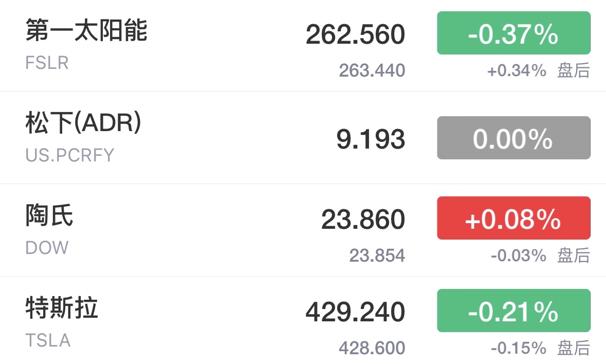Tap the DOW ticker symbol
The width and height of the screenshot is (606, 364).
47,247
